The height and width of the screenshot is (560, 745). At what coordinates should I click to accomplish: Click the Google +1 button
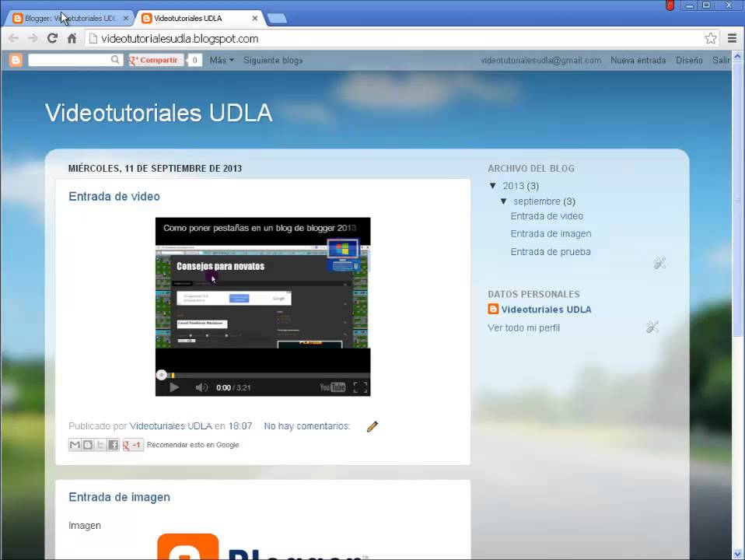(x=133, y=445)
